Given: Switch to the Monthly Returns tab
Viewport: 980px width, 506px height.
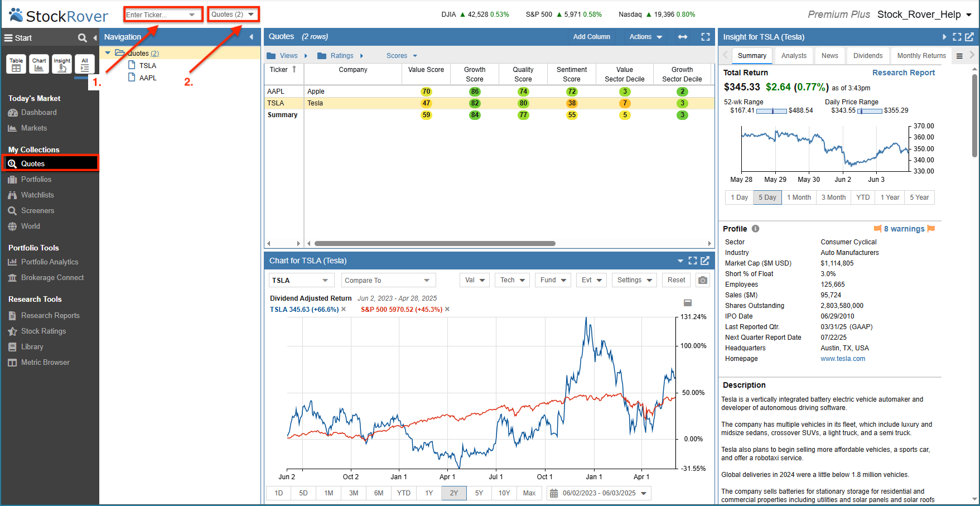Looking at the screenshot, I should (921, 56).
